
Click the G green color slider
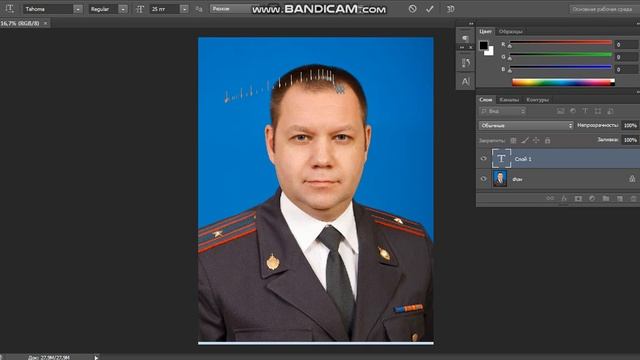point(560,55)
